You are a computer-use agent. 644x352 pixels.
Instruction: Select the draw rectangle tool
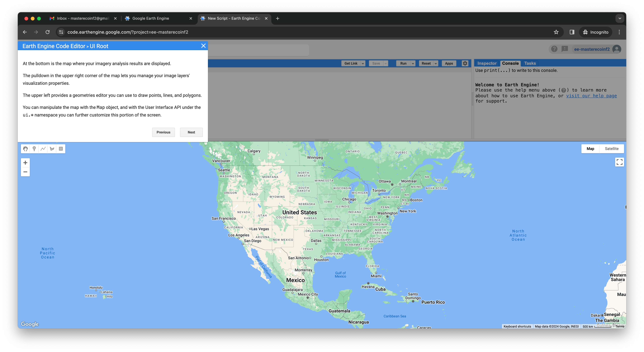61,149
